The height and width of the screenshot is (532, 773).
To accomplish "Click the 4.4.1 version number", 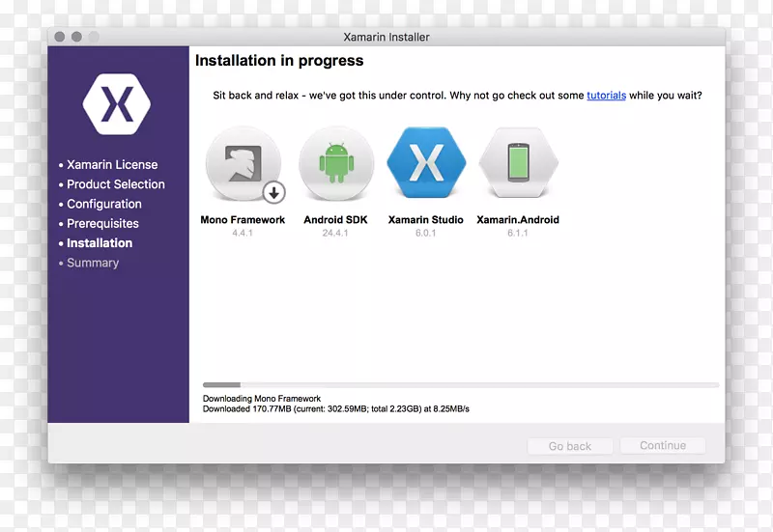I will (x=243, y=233).
